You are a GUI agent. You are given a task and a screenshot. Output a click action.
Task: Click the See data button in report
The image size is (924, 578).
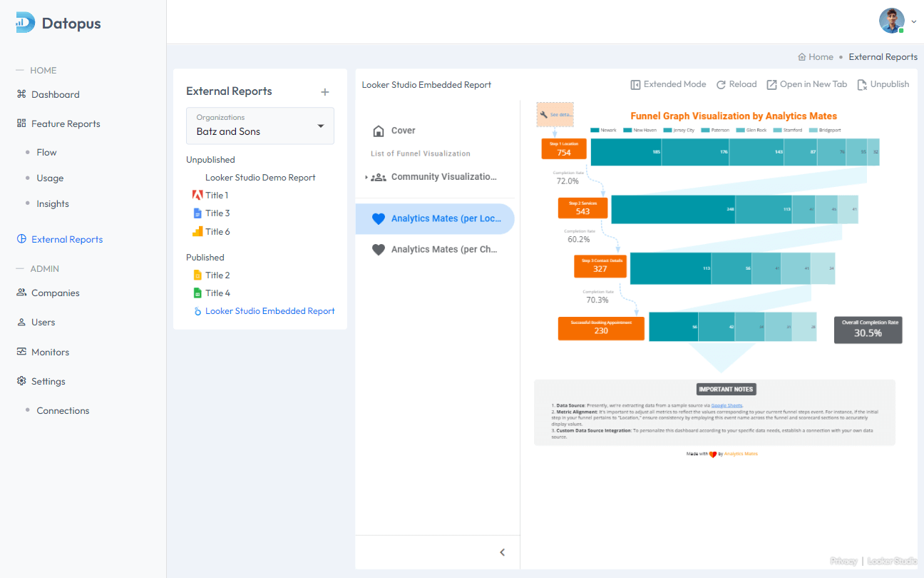click(x=555, y=114)
